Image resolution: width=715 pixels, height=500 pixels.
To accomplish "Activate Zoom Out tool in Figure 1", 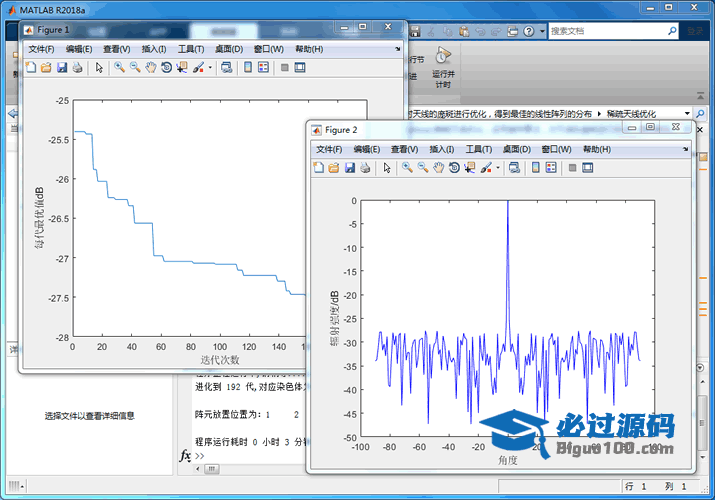I will (x=135, y=67).
